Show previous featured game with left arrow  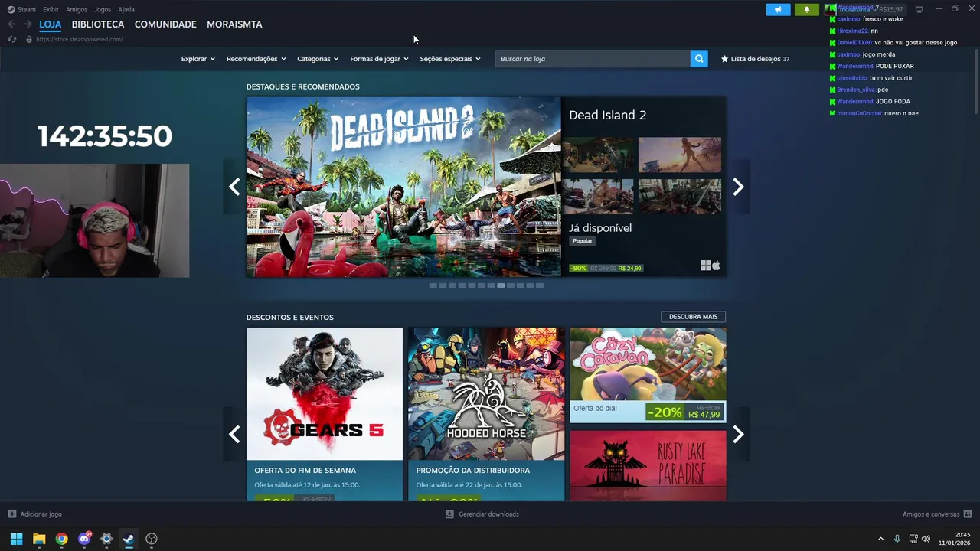(234, 187)
